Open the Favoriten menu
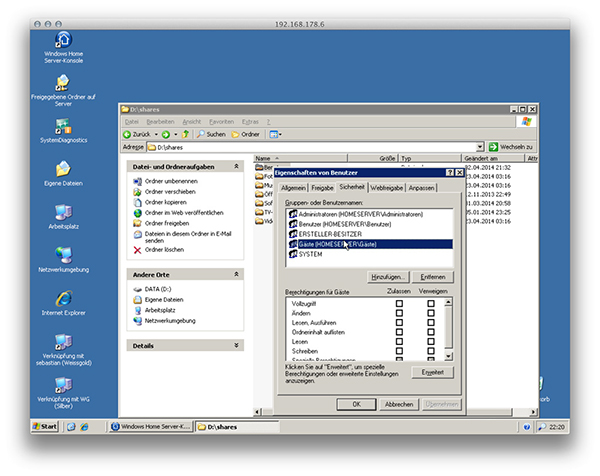The image size is (600, 476). 221,122
